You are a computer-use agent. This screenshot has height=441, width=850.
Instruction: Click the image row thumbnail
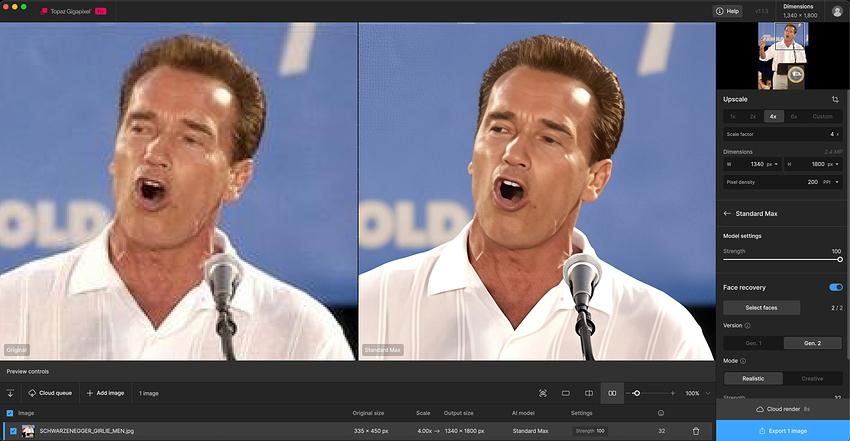pos(28,431)
